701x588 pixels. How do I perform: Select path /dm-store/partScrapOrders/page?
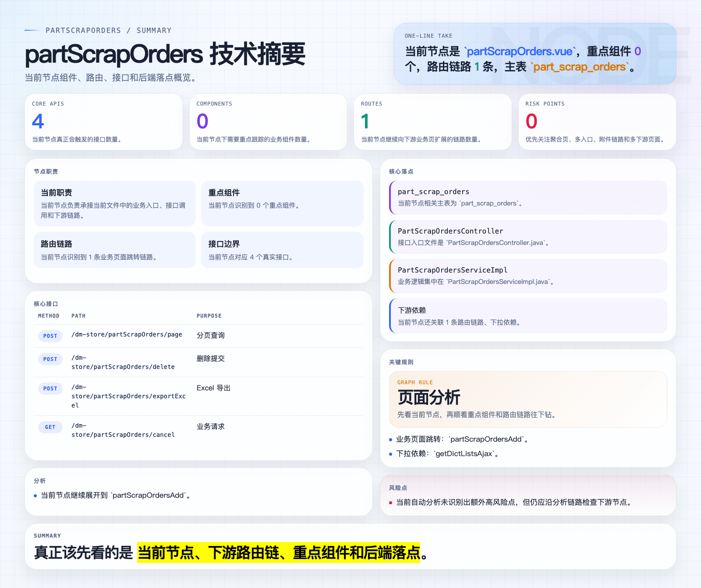point(127,334)
